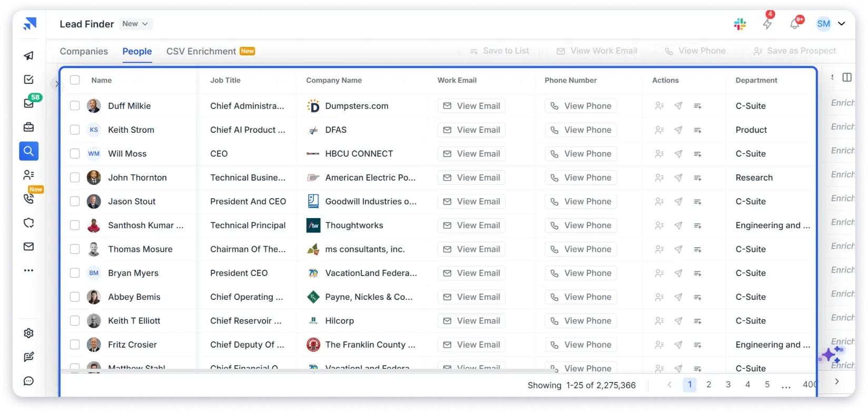Select the People tab
The height and width of the screenshot is (412, 868).
click(x=137, y=51)
